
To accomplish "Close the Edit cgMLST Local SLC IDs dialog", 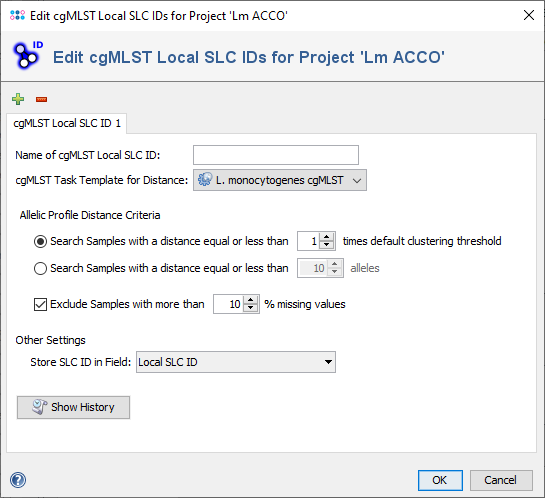I will point(529,15).
